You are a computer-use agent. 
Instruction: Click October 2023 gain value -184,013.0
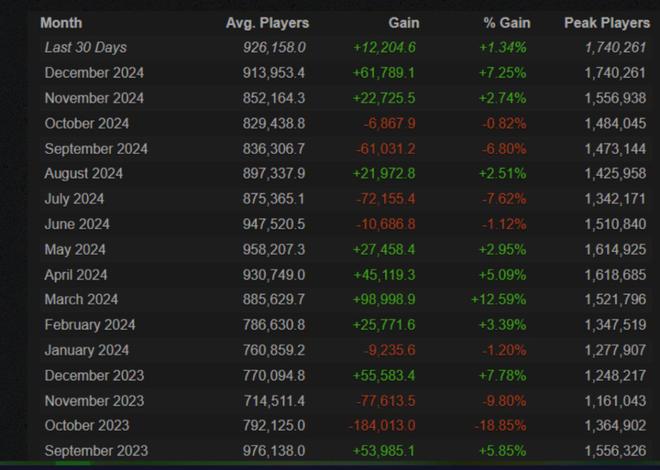click(x=382, y=426)
